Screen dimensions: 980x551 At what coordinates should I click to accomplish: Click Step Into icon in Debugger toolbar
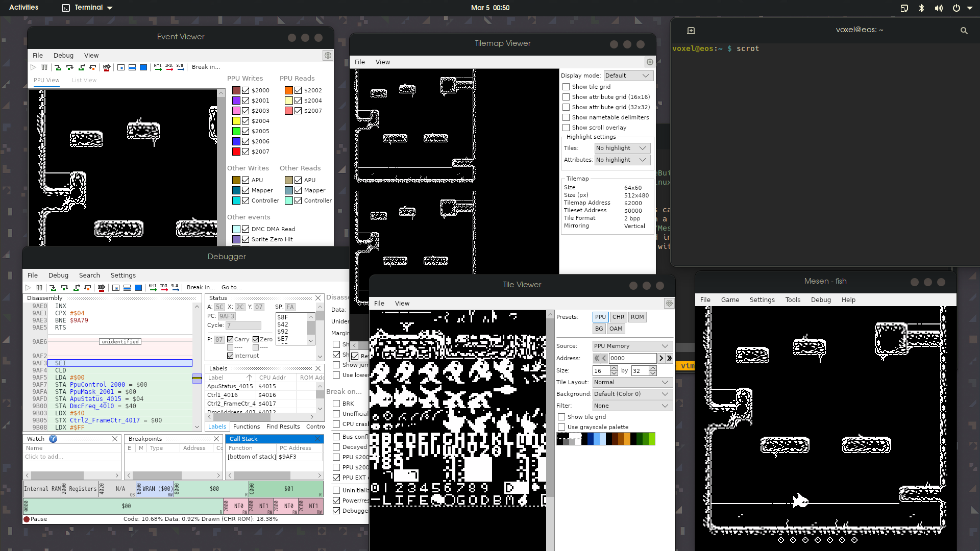(x=53, y=288)
